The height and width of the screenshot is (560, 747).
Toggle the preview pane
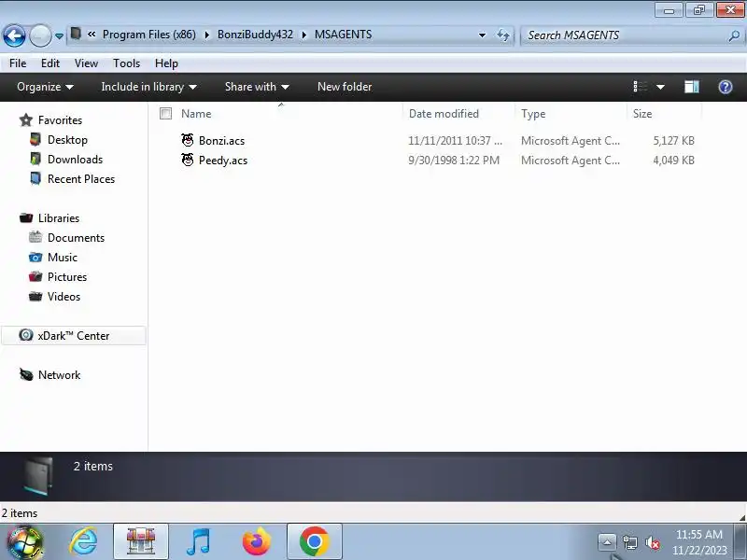coord(692,87)
